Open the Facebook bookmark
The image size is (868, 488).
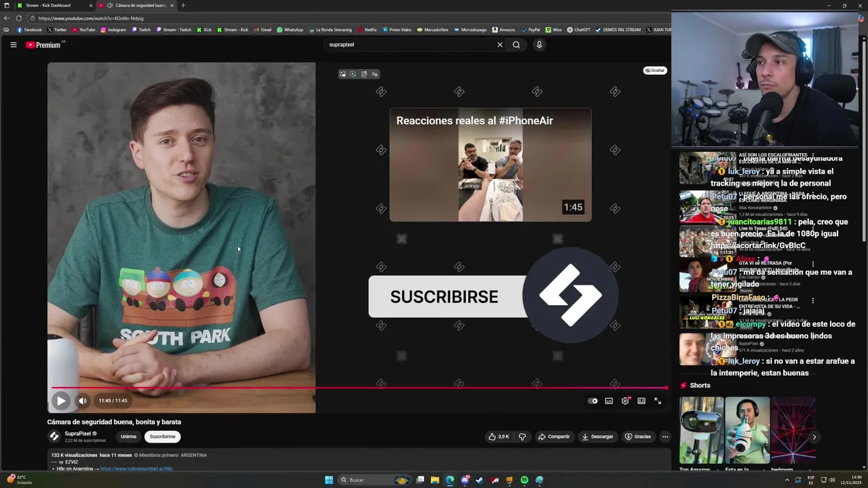(x=29, y=30)
